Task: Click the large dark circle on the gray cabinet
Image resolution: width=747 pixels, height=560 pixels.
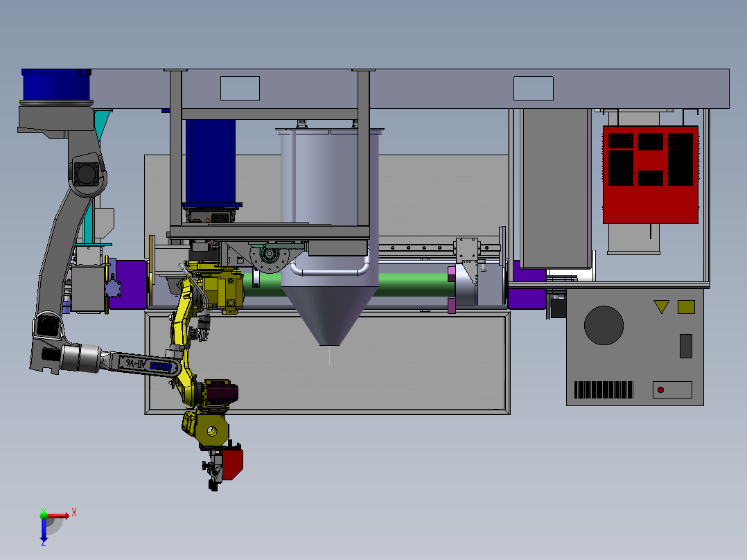Action: (604, 325)
